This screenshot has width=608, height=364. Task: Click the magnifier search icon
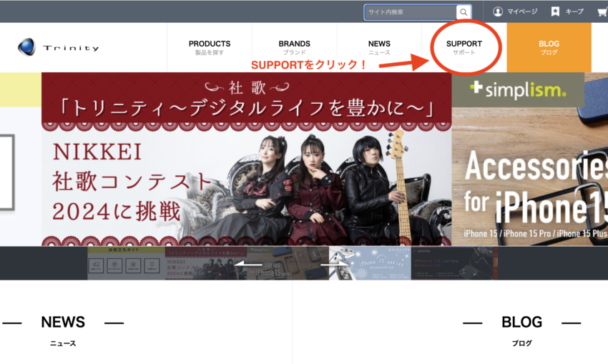[x=464, y=12]
